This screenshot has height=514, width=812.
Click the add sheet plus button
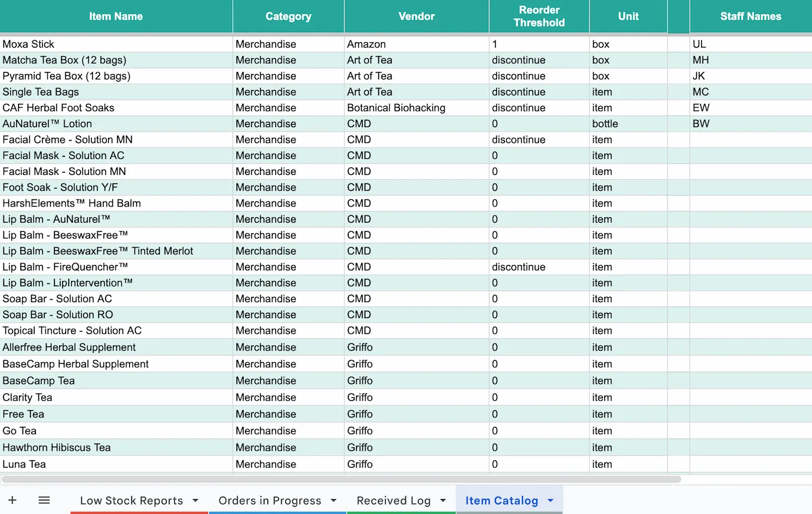(13, 500)
